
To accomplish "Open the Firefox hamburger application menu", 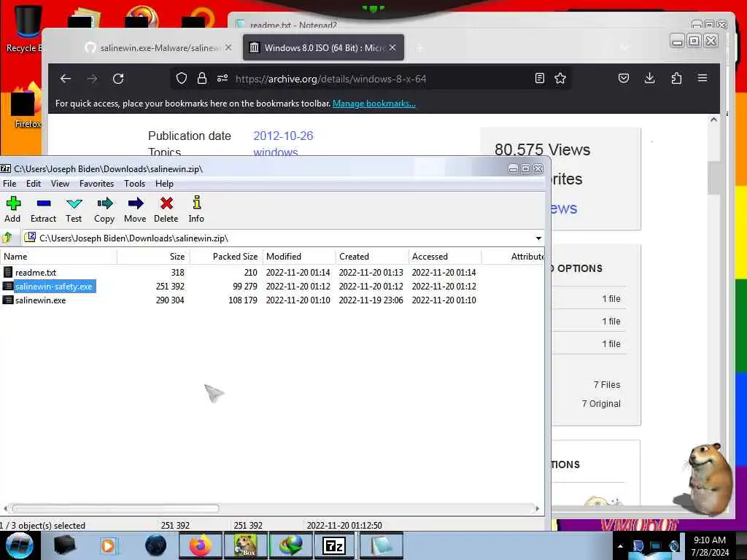I will (703, 78).
